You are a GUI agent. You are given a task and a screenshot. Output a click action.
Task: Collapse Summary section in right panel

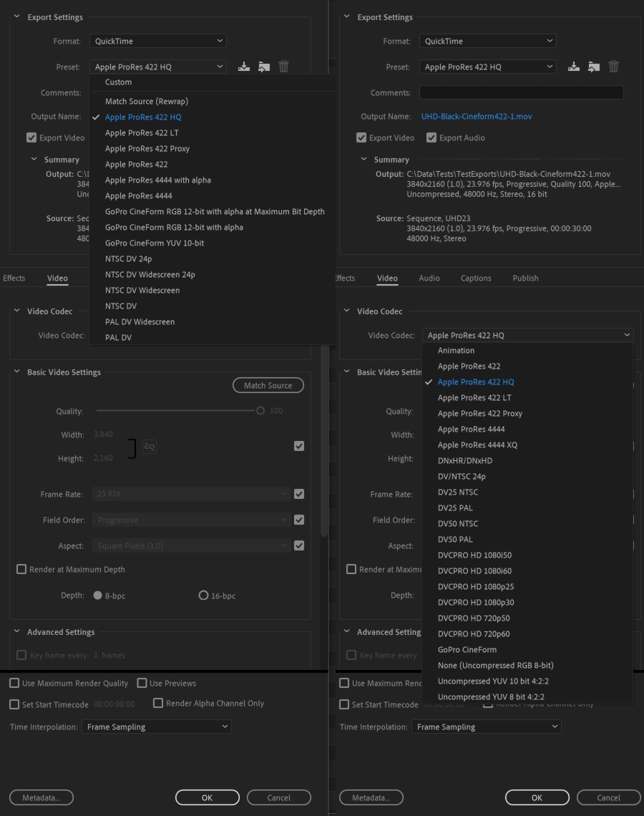pyautogui.click(x=364, y=159)
